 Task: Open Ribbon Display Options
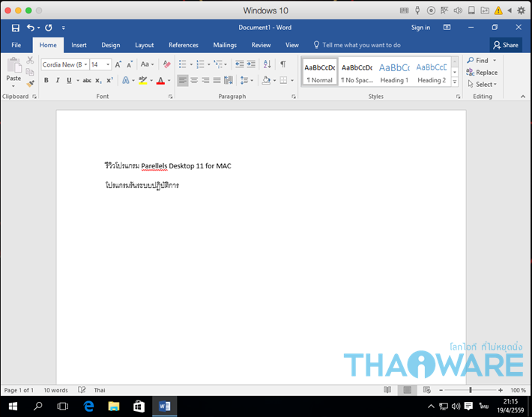(447, 28)
